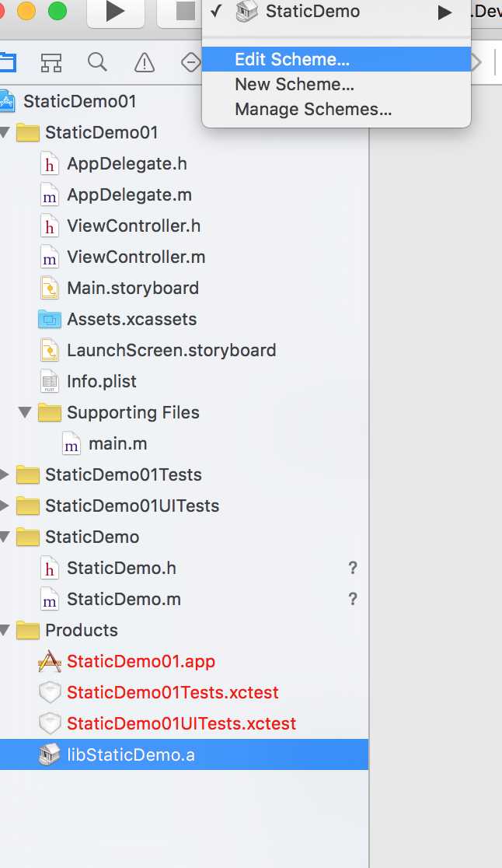The height and width of the screenshot is (868, 502).
Task: Collapse the Supporting Files group
Action: [25, 412]
